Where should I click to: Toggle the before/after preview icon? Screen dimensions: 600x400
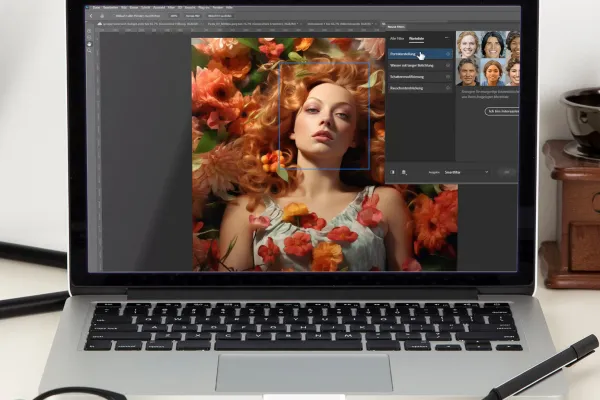point(392,172)
